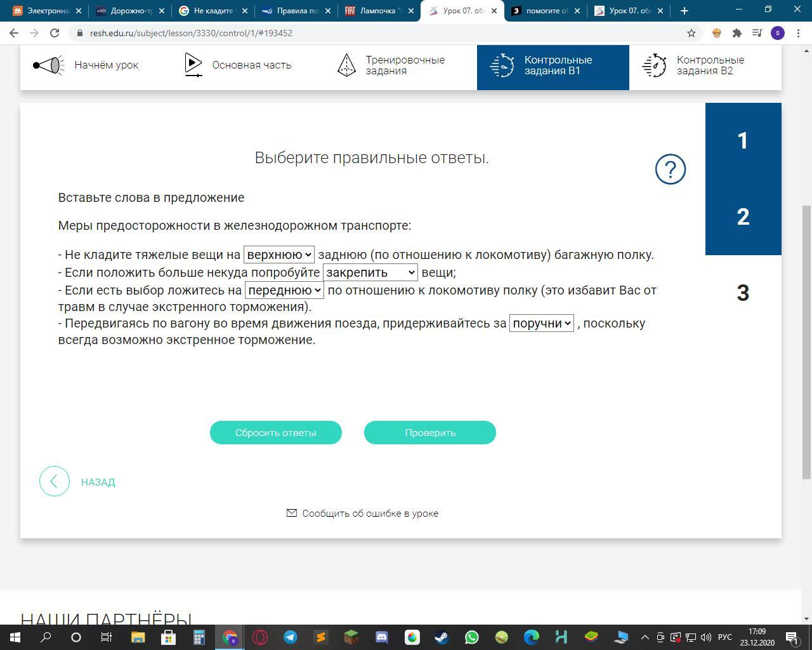Open the переднюю dropdown
This screenshot has height=650, width=812.
click(x=284, y=290)
